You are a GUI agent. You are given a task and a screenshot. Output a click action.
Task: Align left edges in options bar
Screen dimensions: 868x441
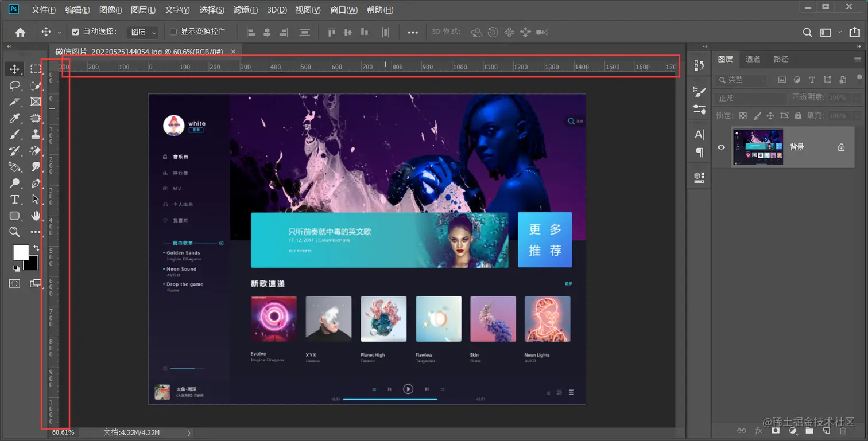click(251, 32)
